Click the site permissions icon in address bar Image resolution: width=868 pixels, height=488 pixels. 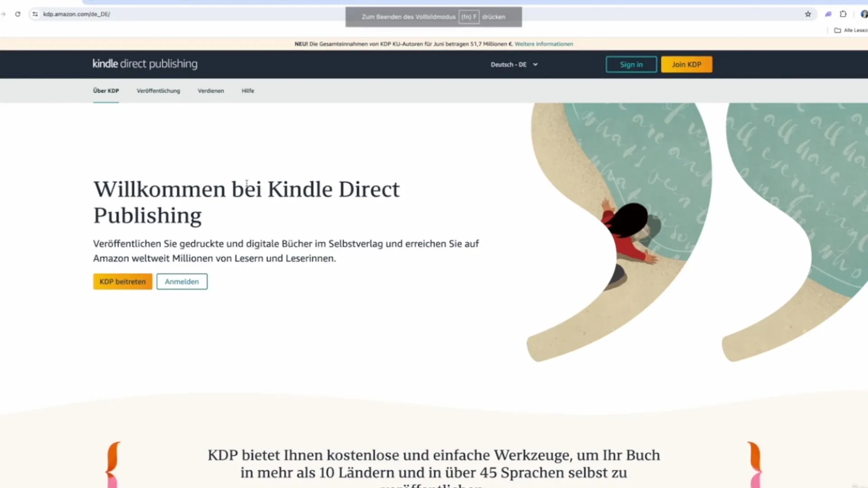35,14
